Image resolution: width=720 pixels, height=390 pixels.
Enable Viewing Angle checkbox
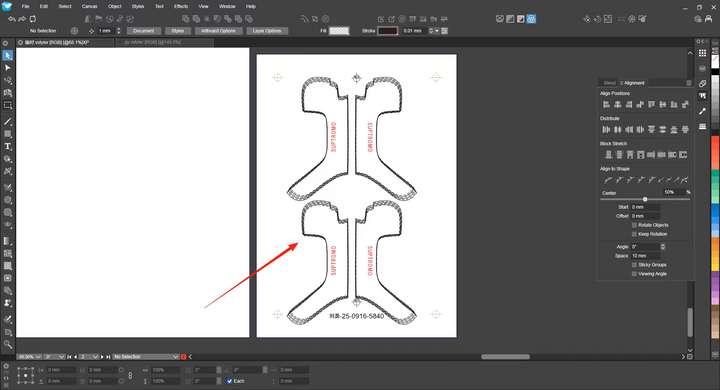634,274
